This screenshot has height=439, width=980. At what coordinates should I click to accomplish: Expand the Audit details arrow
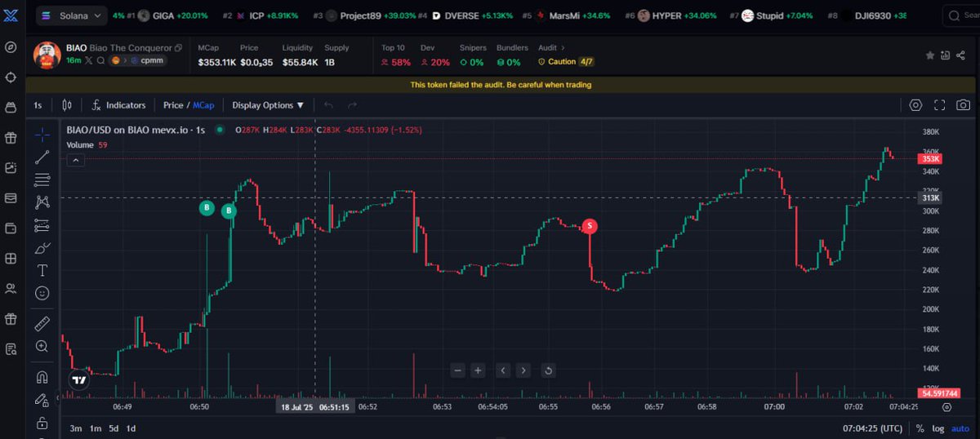coord(562,48)
